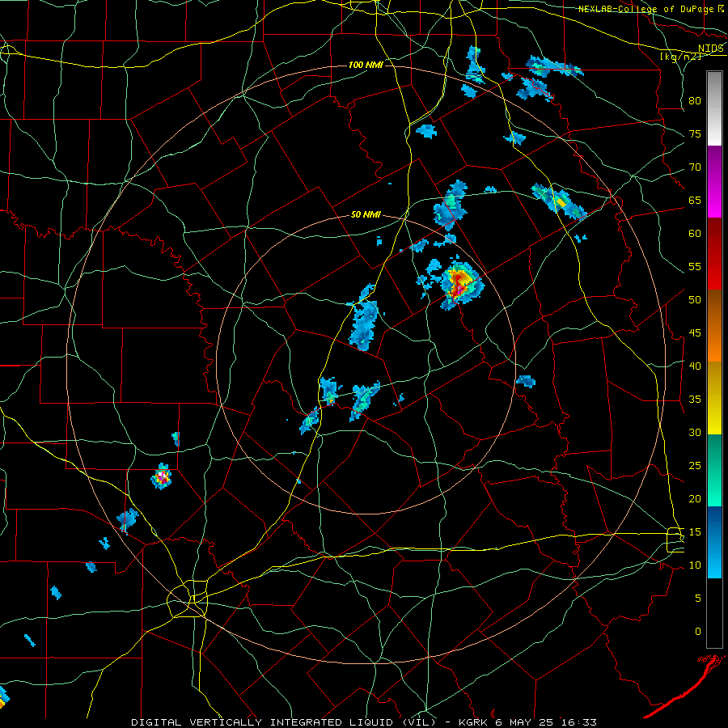Click the 15 value on the scale
The image size is (728, 728).
(695, 531)
